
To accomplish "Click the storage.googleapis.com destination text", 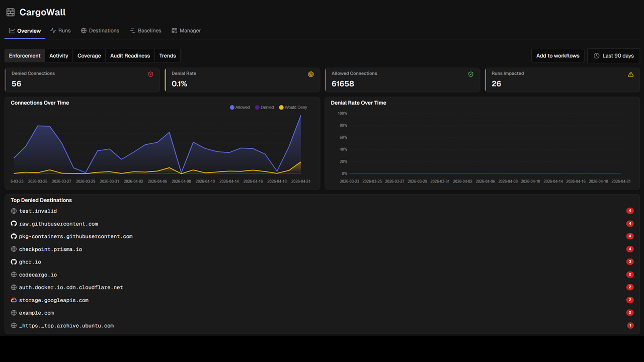I will click(x=54, y=300).
